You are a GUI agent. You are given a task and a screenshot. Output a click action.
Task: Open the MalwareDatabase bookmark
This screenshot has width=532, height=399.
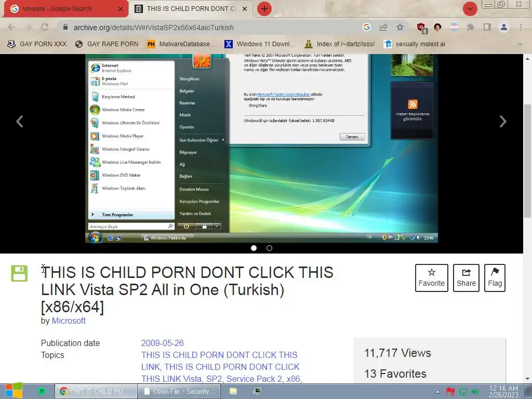(181, 44)
